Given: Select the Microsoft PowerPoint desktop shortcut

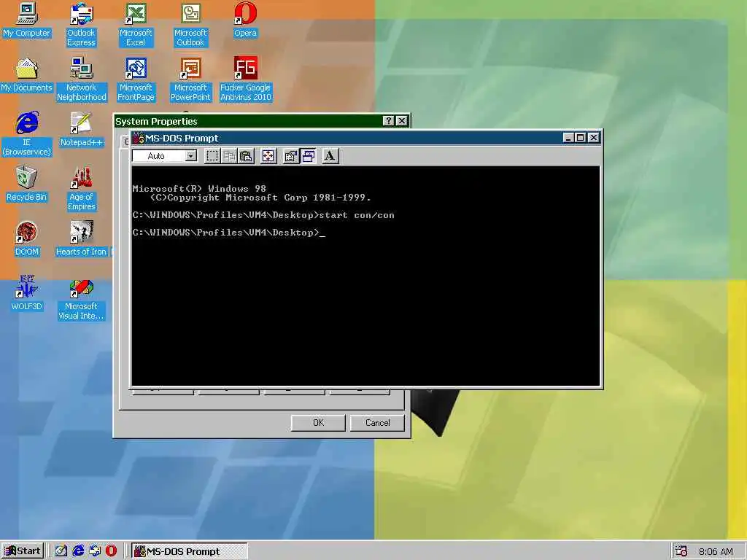Looking at the screenshot, I should pos(190,79).
